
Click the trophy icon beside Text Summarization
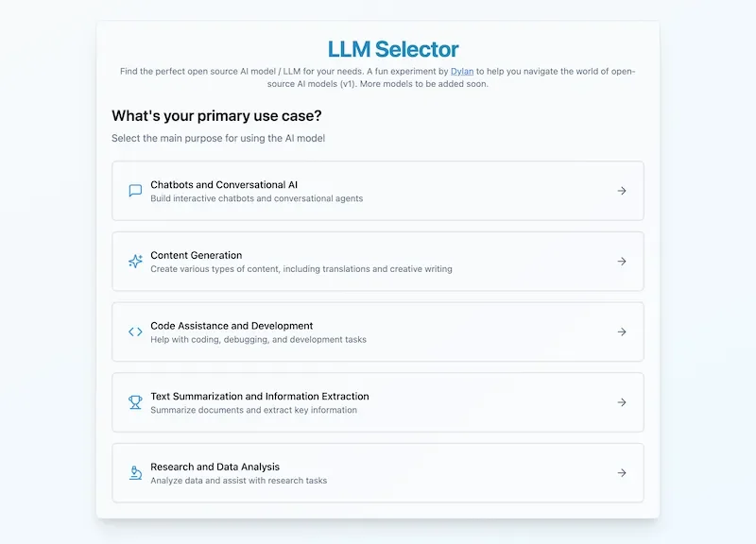coord(133,402)
